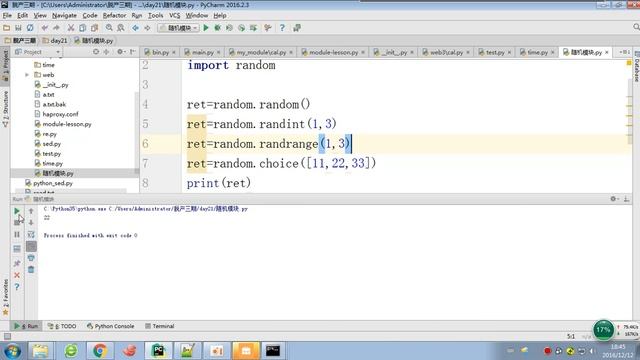The image size is (640, 360).
Task: Click the Debug bug icon in toolbar
Action: (218, 28)
